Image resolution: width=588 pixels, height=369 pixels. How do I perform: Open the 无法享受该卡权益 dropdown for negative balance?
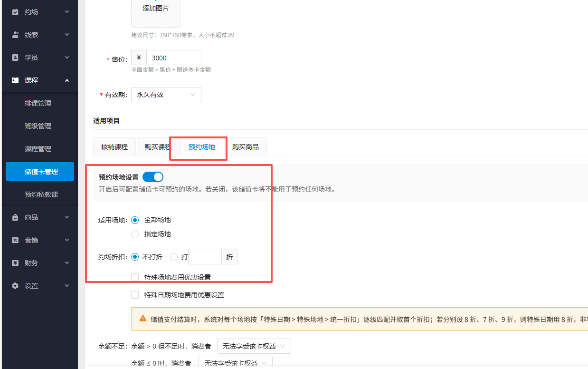coord(235,362)
